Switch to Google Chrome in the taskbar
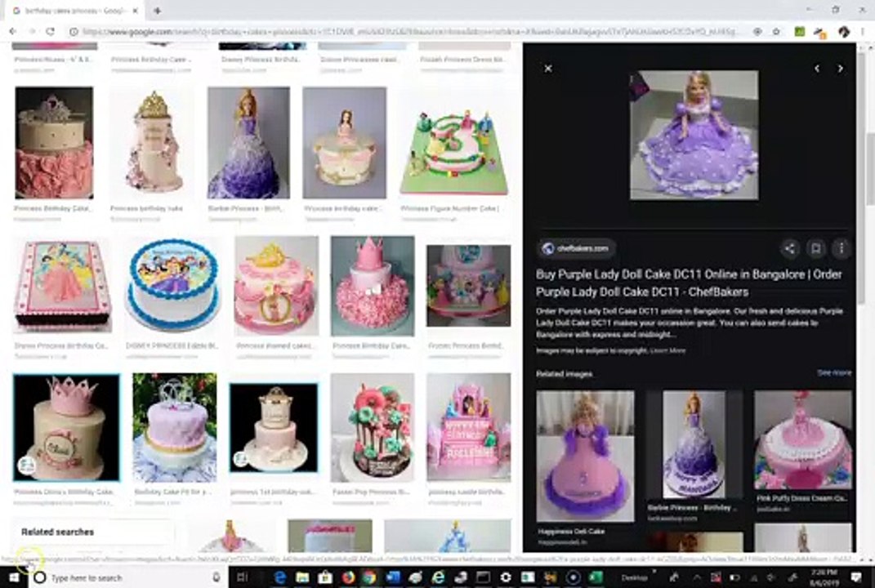Viewport: 875px width, 588px height. pos(369,577)
